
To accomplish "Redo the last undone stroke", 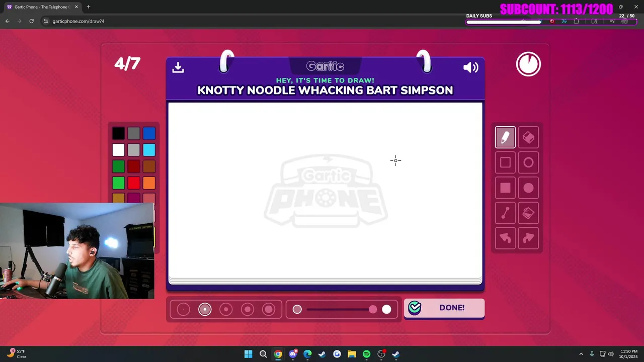I will 528,238.
